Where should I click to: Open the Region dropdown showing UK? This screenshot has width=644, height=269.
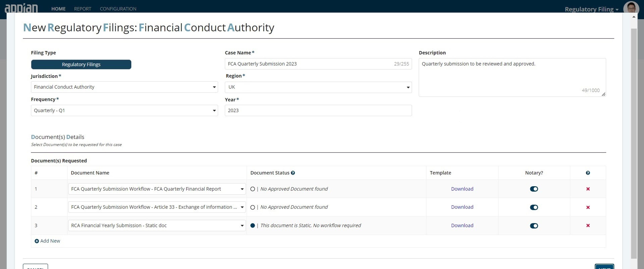click(x=318, y=87)
